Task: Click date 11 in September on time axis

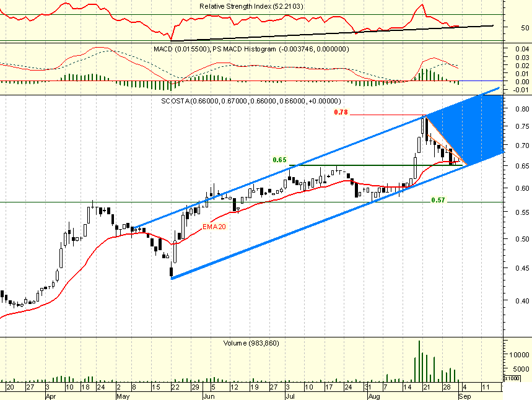Action: [x=486, y=387]
